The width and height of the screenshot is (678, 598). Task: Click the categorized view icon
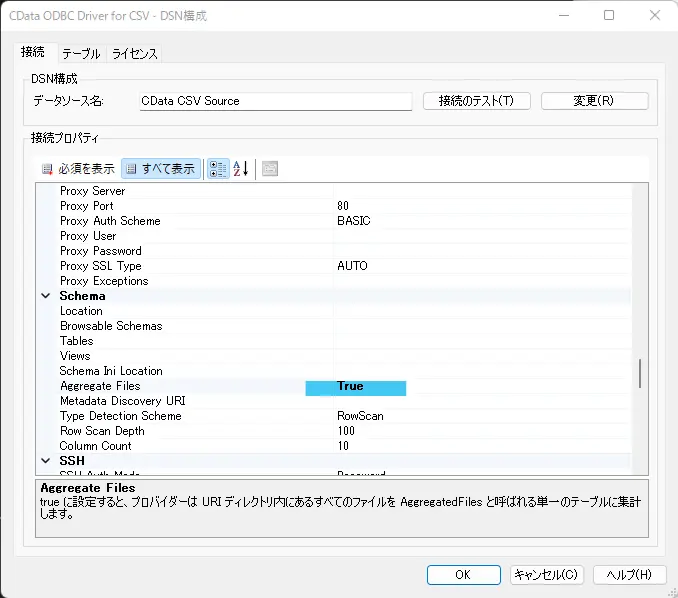(218, 169)
